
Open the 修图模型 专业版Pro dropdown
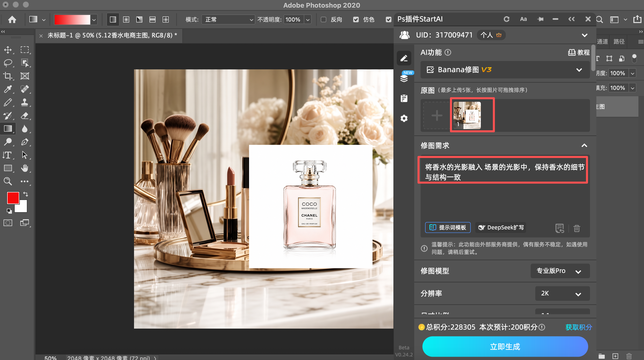click(560, 271)
